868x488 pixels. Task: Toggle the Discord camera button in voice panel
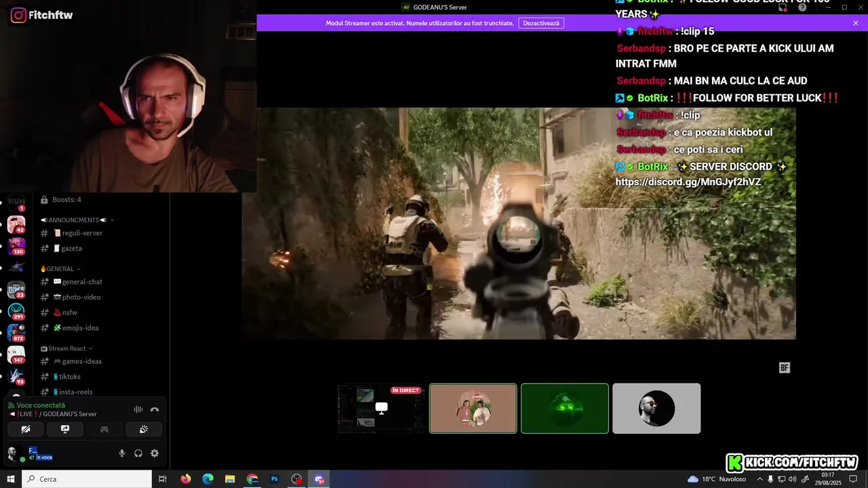[x=26, y=429]
